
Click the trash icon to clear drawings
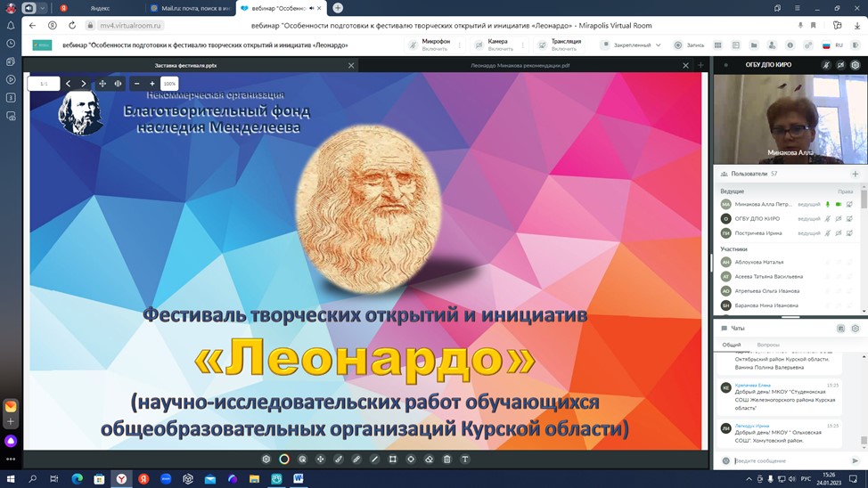[447, 460]
